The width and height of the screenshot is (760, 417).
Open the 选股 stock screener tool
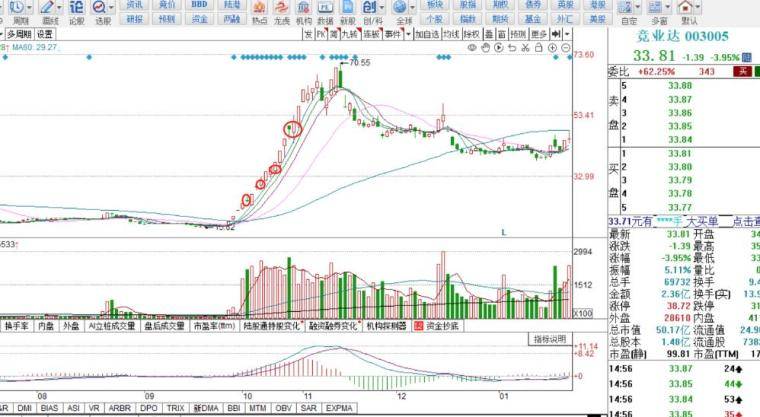[100, 12]
